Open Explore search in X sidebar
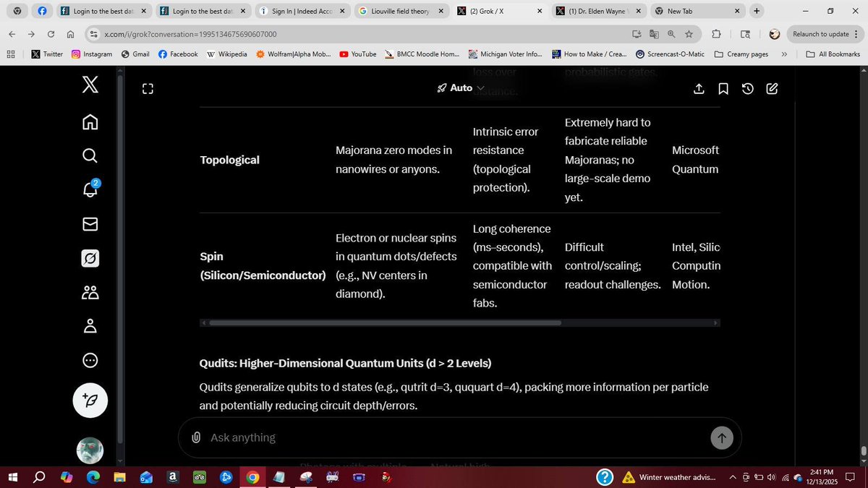868x488 pixels. [x=90, y=155]
